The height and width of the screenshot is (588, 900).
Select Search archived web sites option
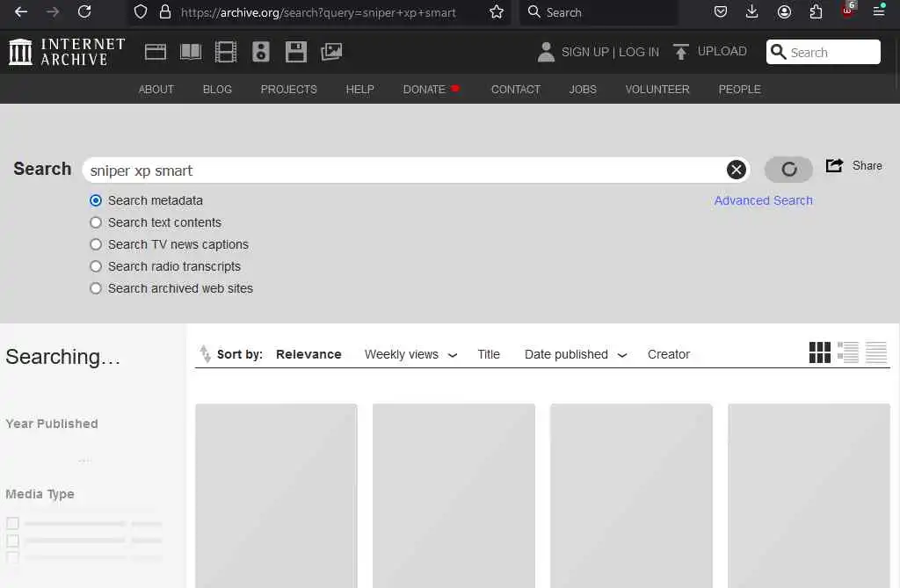pyautogui.click(x=96, y=288)
